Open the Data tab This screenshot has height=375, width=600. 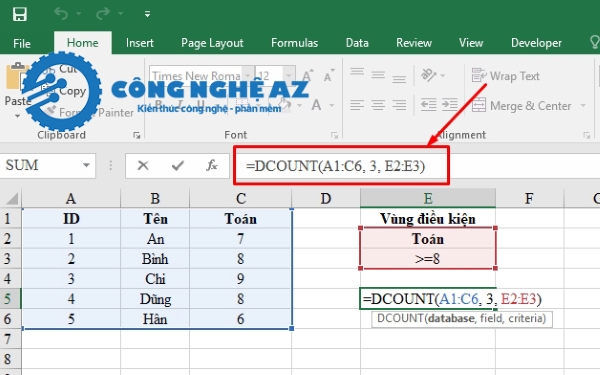point(357,43)
